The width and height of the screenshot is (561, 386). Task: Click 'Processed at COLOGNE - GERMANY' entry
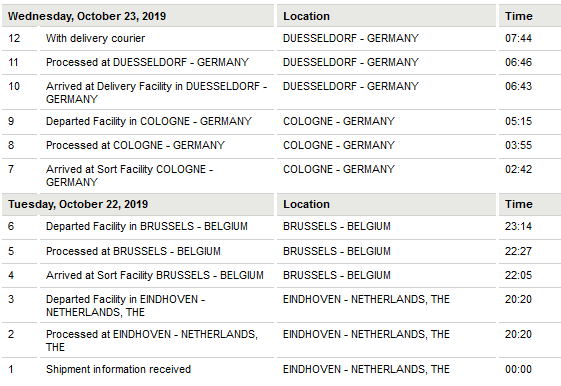click(135, 145)
